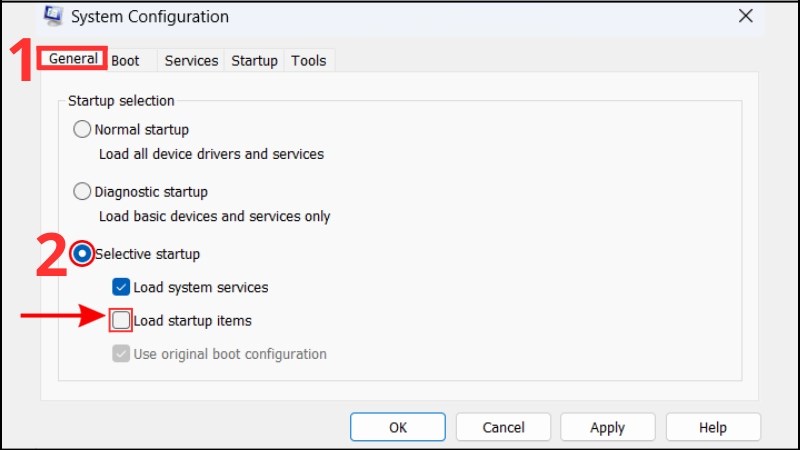Click 'Load all device drivers and services' text
This screenshot has width=800, height=450.
tap(211, 154)
